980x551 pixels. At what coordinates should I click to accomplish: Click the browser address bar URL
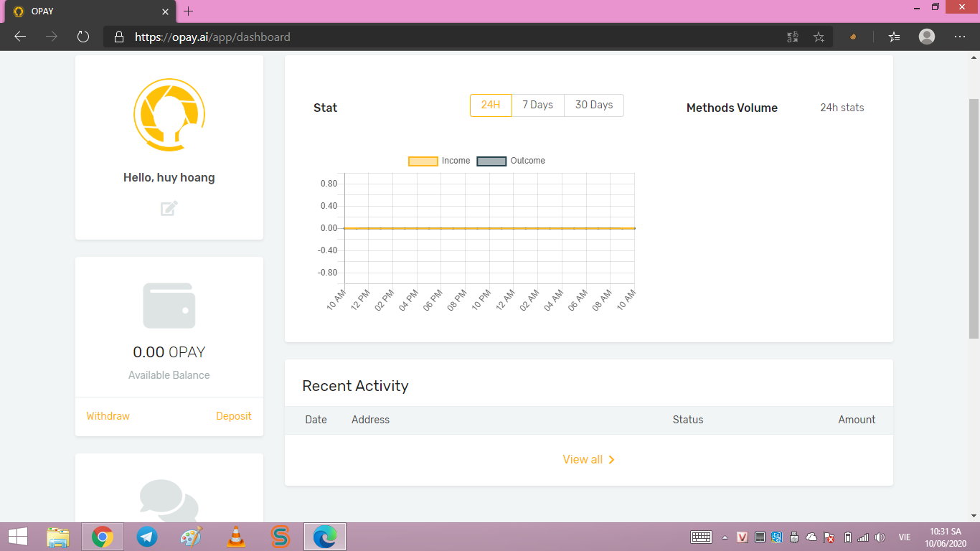[212, 37]
